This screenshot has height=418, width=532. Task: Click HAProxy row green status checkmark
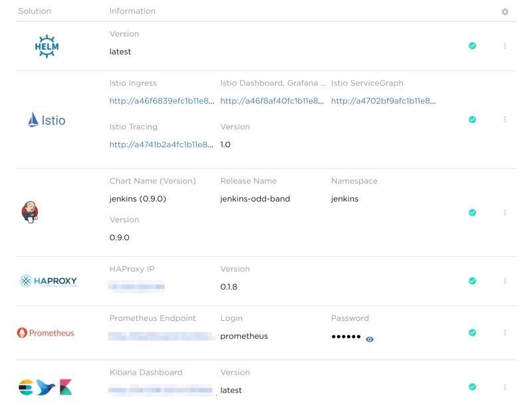click(472, 281)
